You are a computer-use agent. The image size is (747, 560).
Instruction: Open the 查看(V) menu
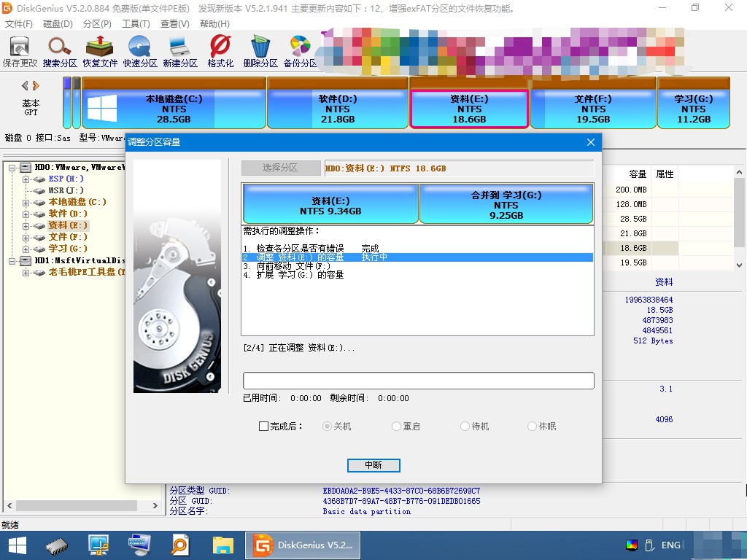pyautogui.click(x=175, y=24)
